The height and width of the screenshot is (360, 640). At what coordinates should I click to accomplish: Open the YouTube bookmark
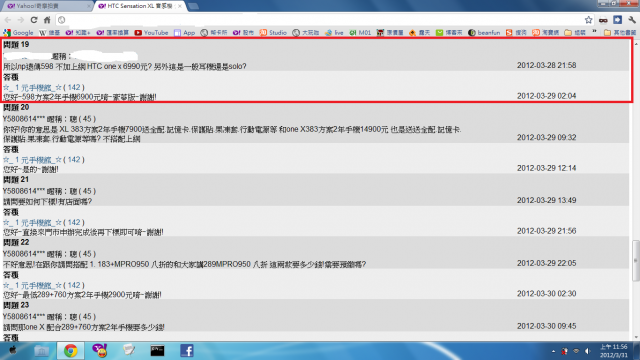click(151, 33)
